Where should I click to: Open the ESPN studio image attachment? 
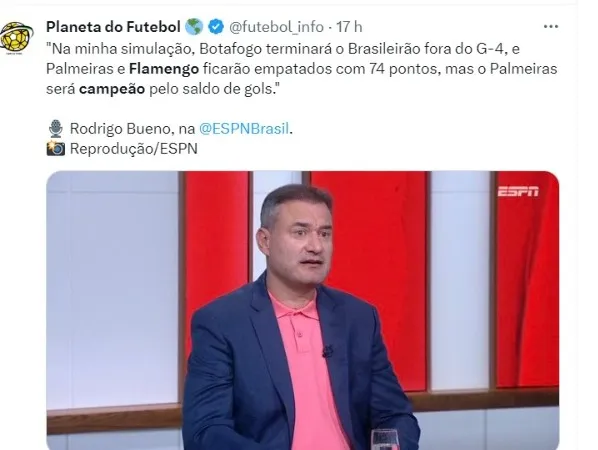(302, 310)
